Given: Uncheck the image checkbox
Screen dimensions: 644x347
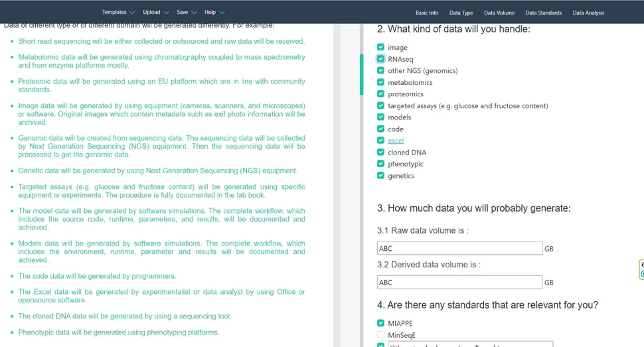Looking at the screenshot, I should click(380, 47).
